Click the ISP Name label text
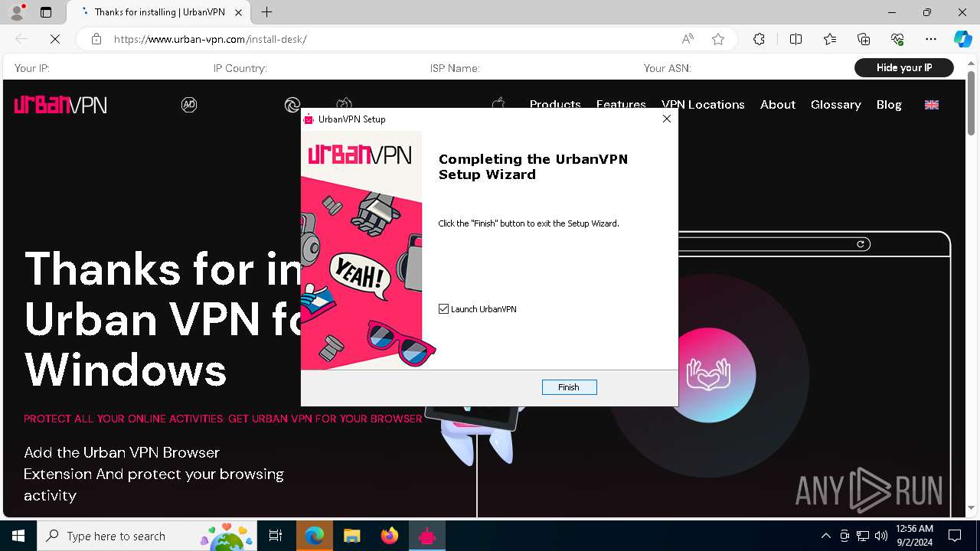This screenshot has width=980, height=551. click(455, 68)
